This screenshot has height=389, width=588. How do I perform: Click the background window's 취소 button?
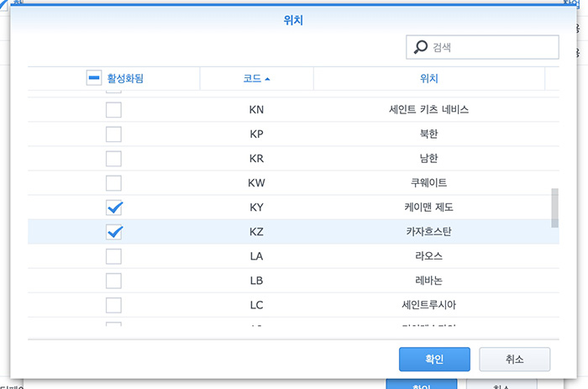point(501,384)
